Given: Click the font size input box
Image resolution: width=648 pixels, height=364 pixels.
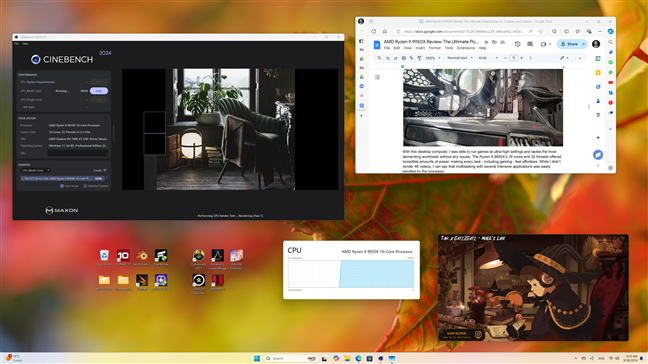Looking at the screenshot, I should 514,58.
